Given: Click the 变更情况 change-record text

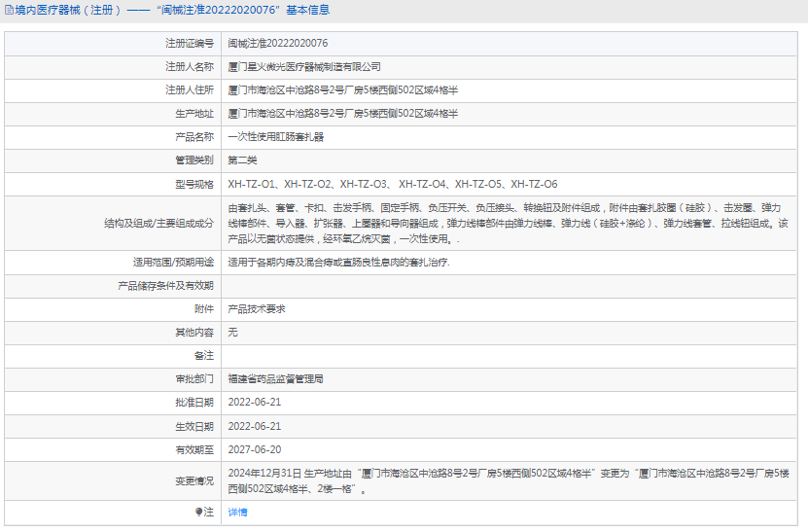Looking at the screenshot, I should tap(509, 481).
